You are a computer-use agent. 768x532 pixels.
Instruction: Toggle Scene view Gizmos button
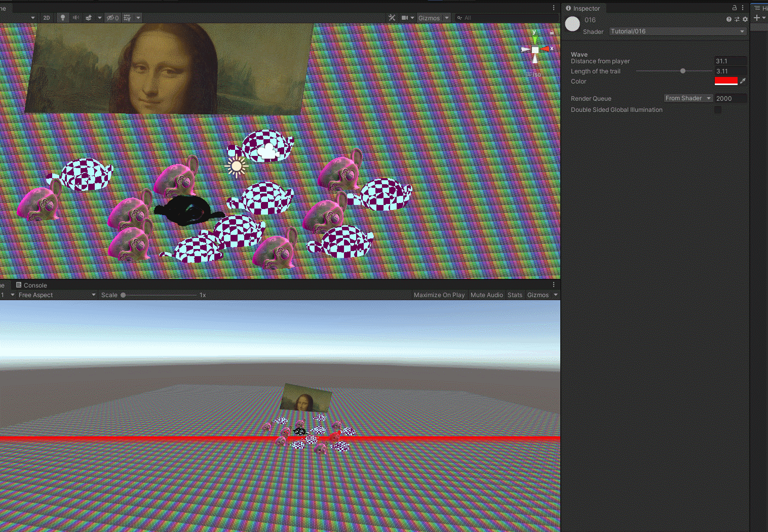[x=429, y=18]
